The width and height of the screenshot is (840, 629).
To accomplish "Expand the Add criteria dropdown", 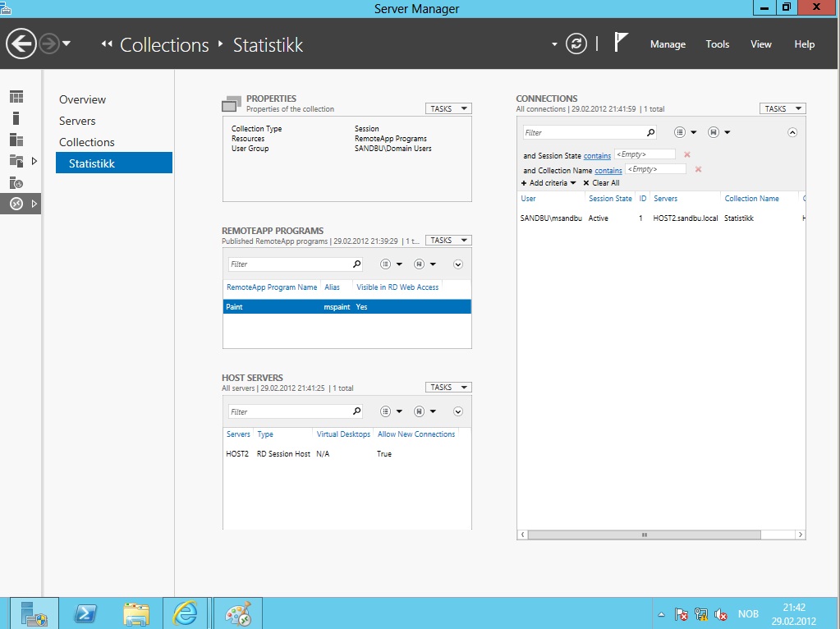I will [547, 182].
